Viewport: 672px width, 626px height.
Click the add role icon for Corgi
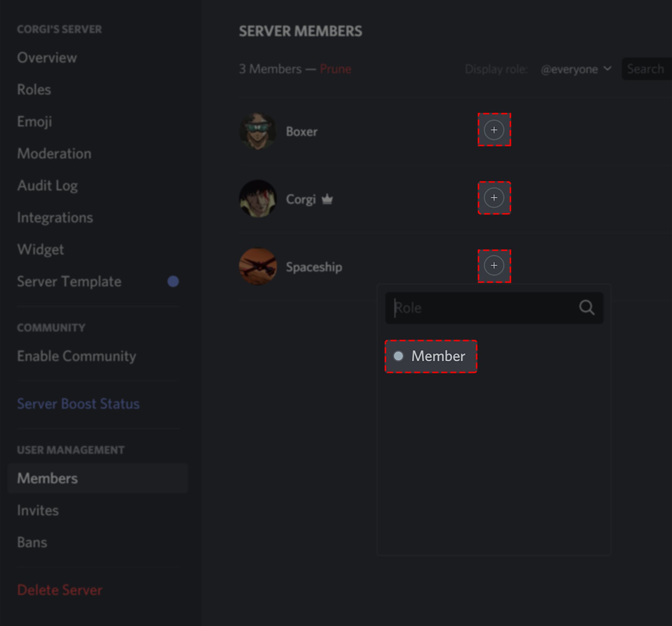[494, 198]
